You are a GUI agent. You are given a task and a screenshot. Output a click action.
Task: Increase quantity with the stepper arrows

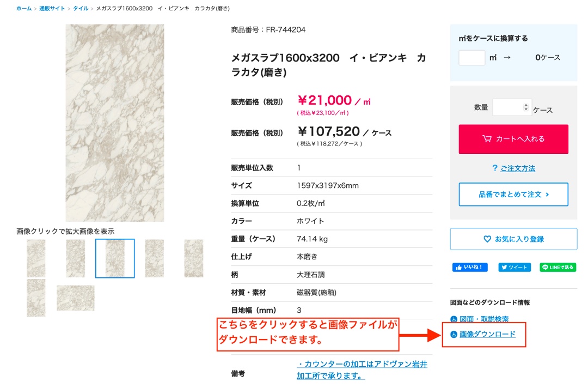[x=525, y=105]
